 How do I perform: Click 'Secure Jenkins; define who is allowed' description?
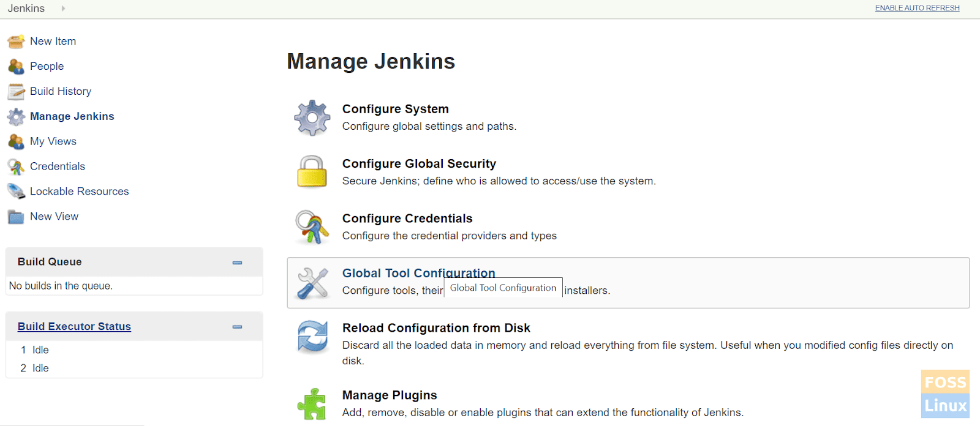[x=499, y=181]
